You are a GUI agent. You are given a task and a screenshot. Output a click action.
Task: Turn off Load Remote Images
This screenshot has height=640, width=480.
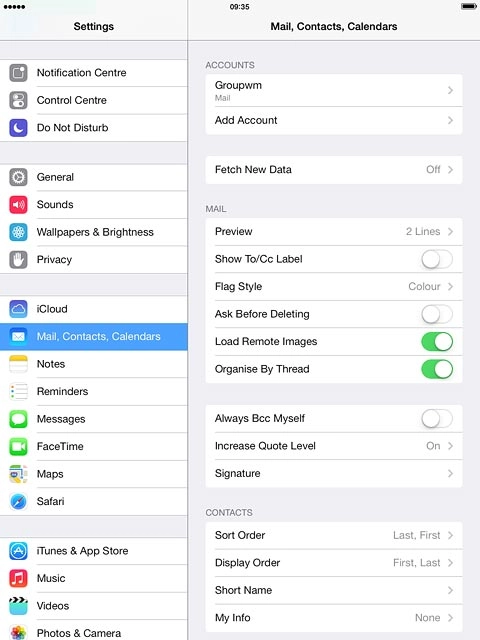tap(437, 342)
